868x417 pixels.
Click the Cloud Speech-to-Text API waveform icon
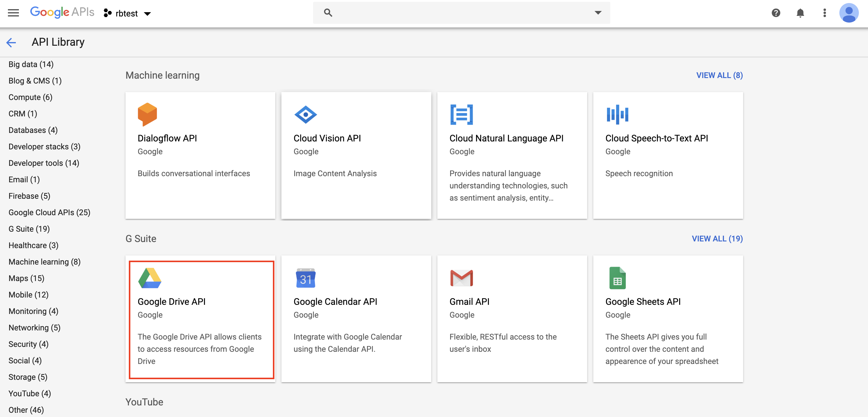pos(617,114)
